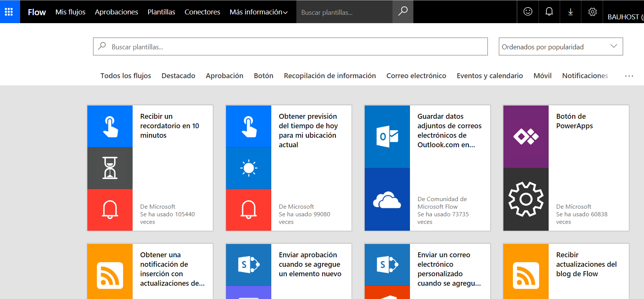Click the button-tap icon on reminder card

[x=110, y=126]
